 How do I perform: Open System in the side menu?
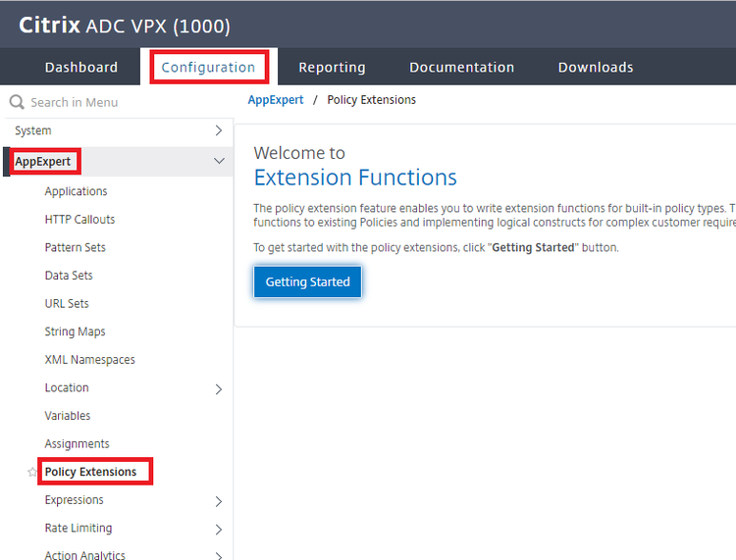pos(32,130)
